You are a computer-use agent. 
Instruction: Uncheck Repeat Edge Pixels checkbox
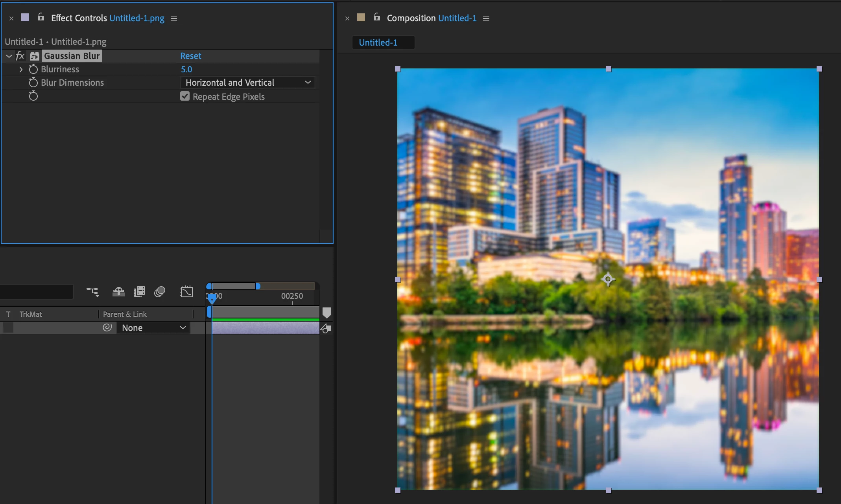click(x=185, y=96)
